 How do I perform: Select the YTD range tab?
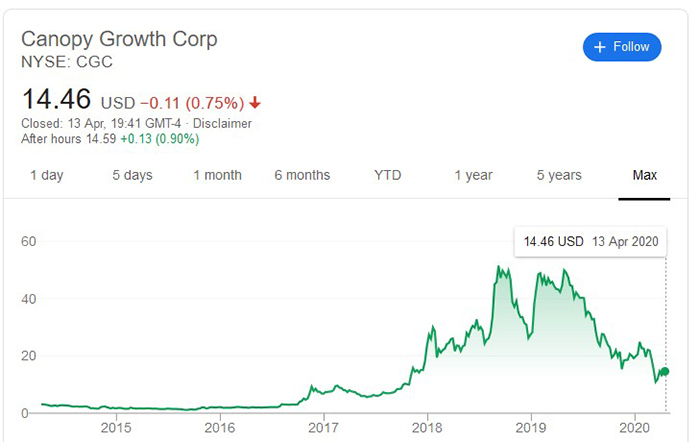(387, 175)
